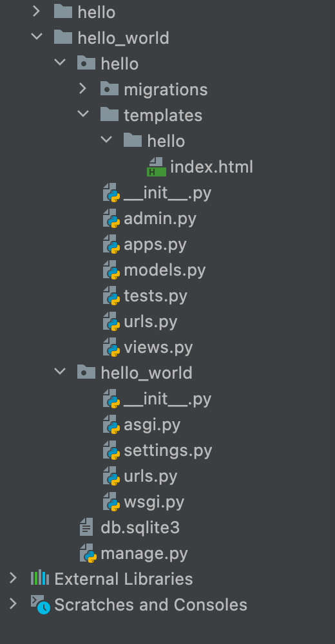Collapse the hello package above migrations

(x=60, y=63)
